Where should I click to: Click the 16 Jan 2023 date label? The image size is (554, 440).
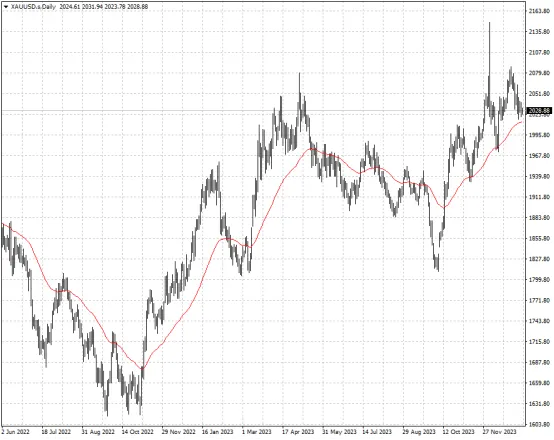218,432
